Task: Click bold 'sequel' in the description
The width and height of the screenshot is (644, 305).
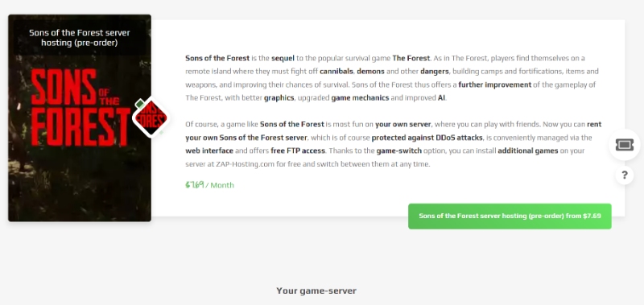Action: click(283, 58)
